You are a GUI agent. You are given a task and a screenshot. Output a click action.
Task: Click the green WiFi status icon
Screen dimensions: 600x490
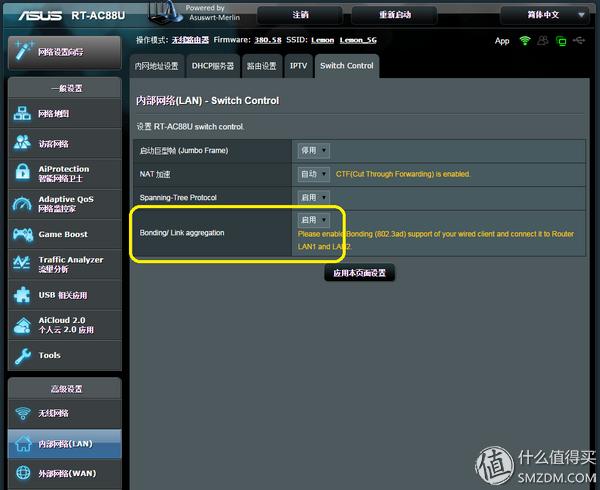click(x=525, y=41)
